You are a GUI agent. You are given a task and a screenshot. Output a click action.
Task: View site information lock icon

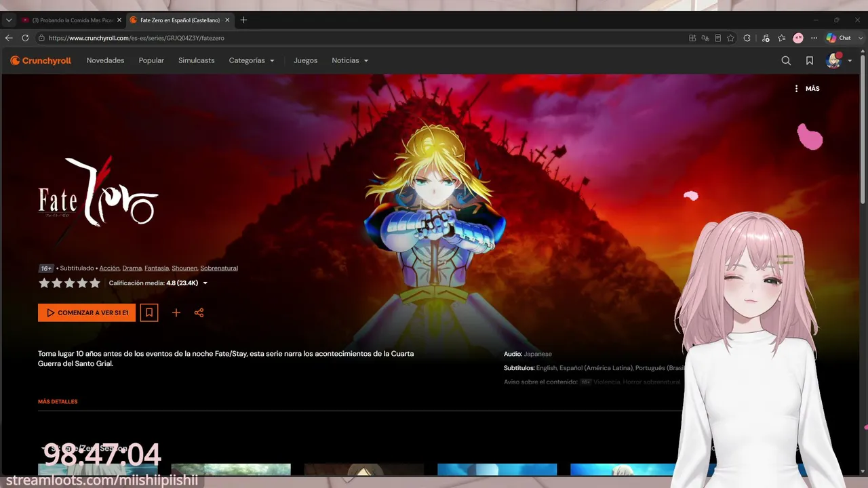coord(41,38)
